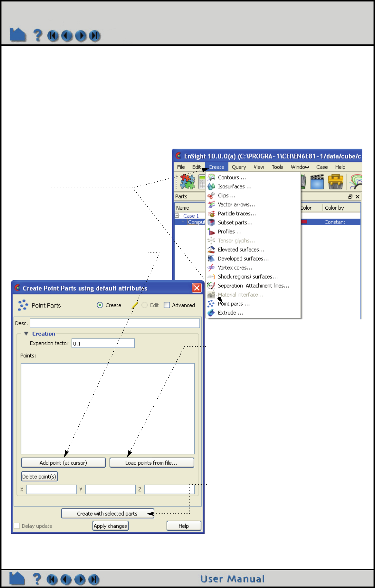Click the Z coordinate input field

[169, 489]
